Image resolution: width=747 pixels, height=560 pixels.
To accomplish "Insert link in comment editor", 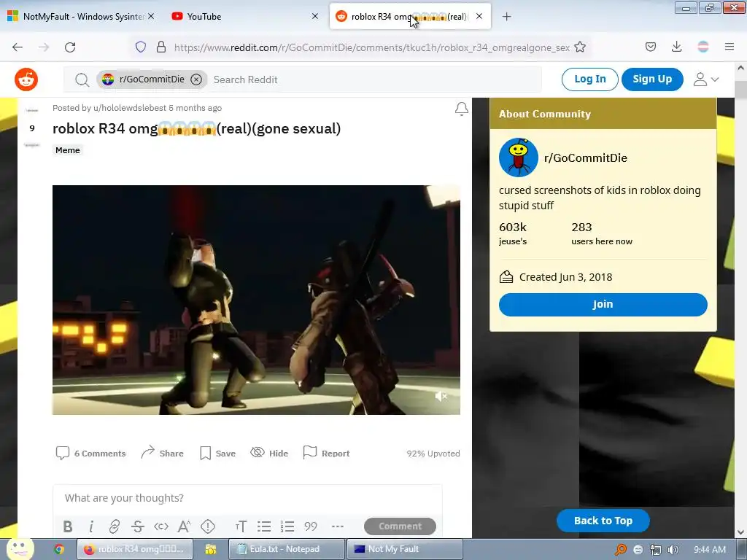I will (115, 526).
